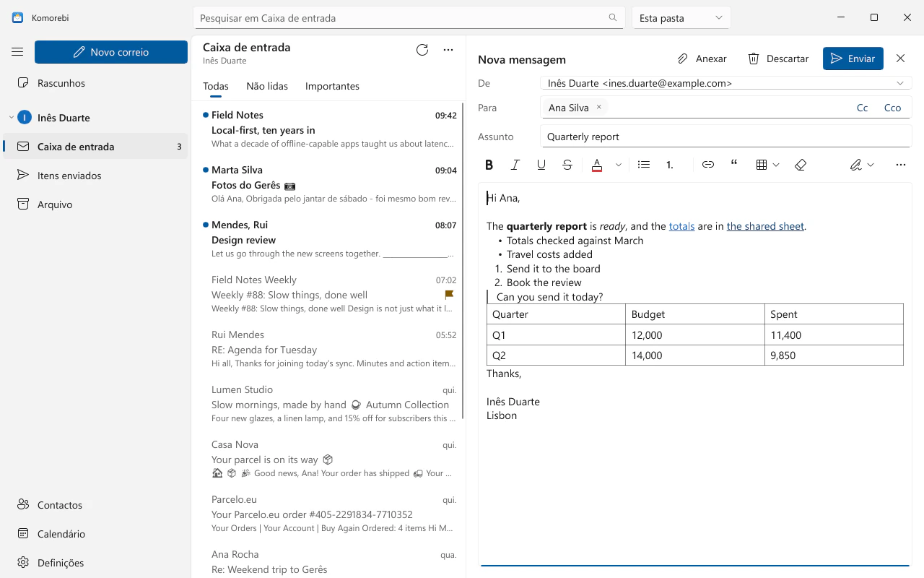924x578 pixels.
Task: Toggle italic formatting in the message toolbar
Action: [x=515, y=165]
